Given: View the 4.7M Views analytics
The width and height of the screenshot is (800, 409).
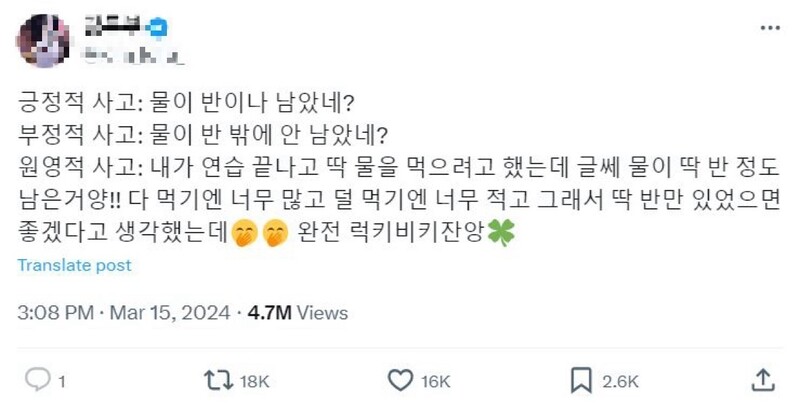Looking at the screenshot, I should tap(298, 313).
